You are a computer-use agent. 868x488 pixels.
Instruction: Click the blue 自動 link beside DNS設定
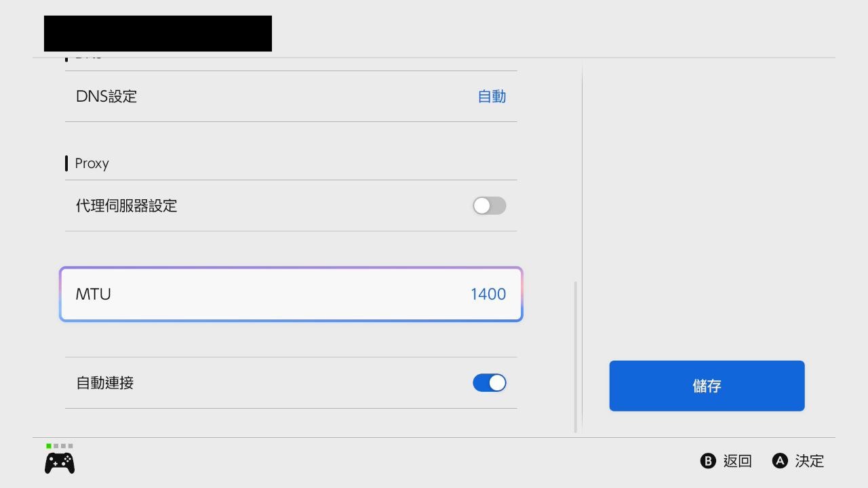click(x=490, y=96)
